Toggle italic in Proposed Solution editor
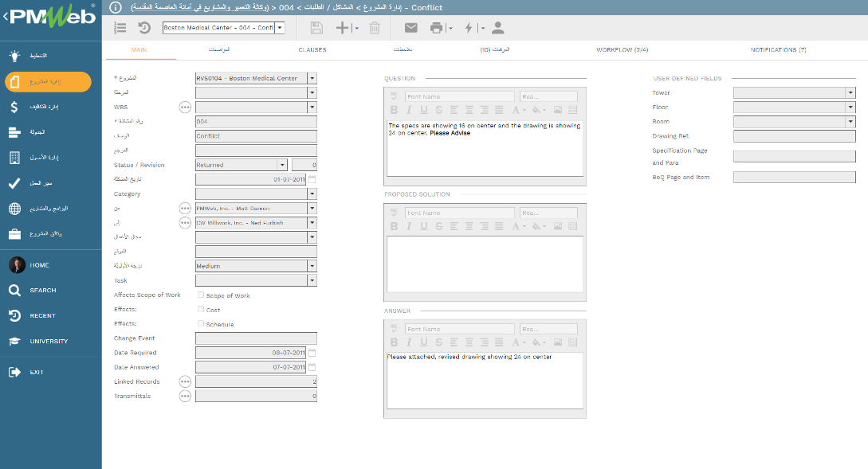Screen dimensions: 868x469 409,226
